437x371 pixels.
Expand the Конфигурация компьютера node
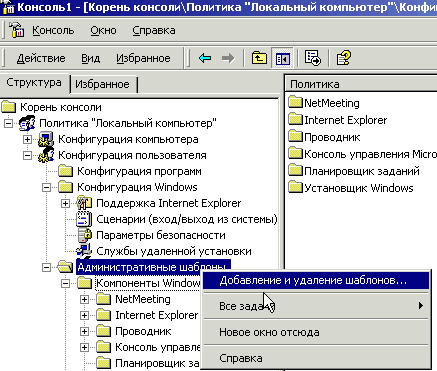pyautogui.click(x=27, y=139)
